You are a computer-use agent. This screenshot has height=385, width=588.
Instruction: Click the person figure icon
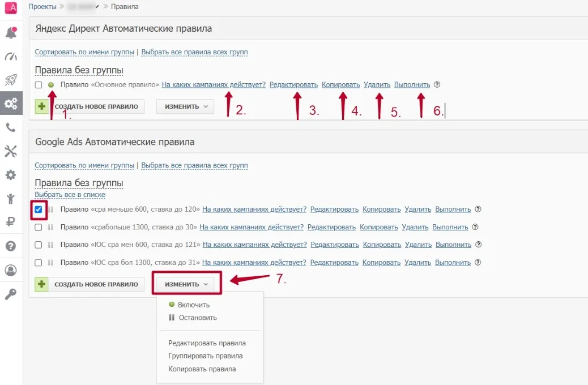pyautogui.click(x=11, y=198)
